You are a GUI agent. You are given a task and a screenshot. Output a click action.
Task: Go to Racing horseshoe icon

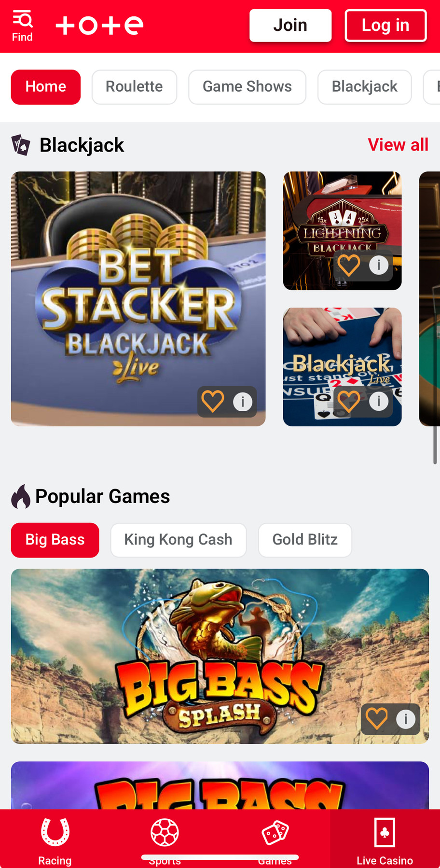coord(55,832)
